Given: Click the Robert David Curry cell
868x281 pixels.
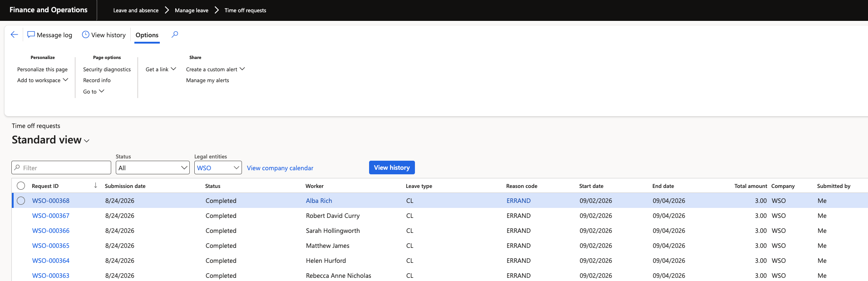Looking at the screenshot, I should coord(333,216).
